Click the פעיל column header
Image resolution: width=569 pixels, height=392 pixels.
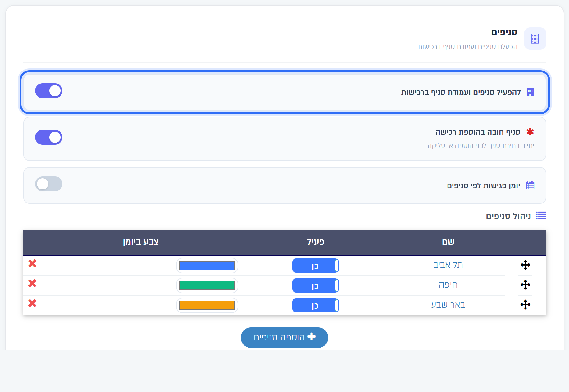coord(316,242)
